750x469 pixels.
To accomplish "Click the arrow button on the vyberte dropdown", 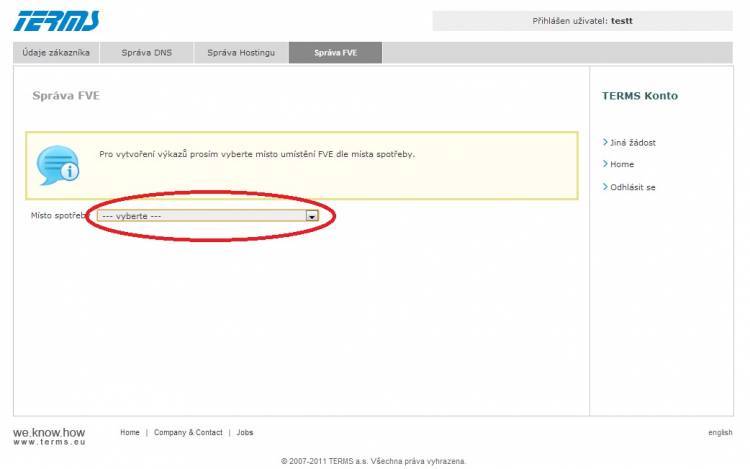I will click(312, 215).
